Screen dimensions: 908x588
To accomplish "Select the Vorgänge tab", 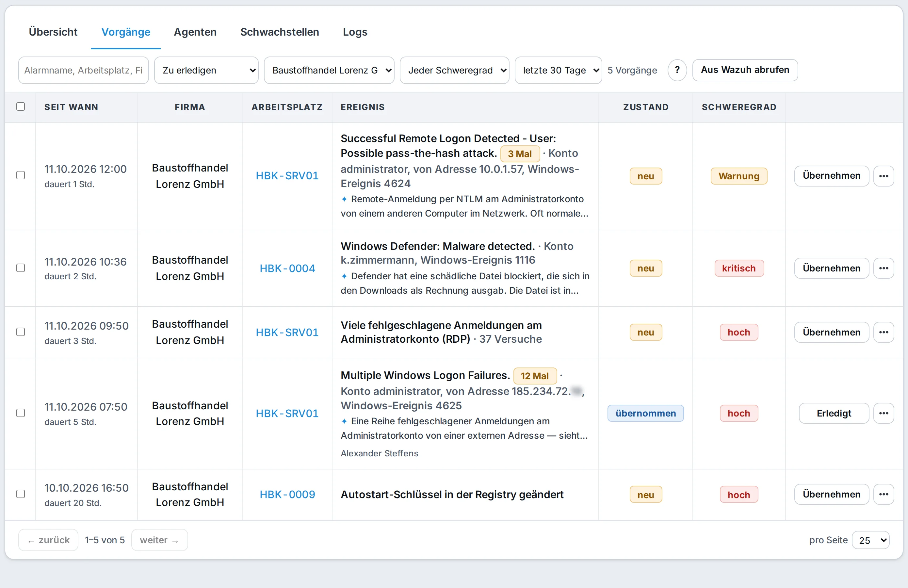I will pos(125,32).
